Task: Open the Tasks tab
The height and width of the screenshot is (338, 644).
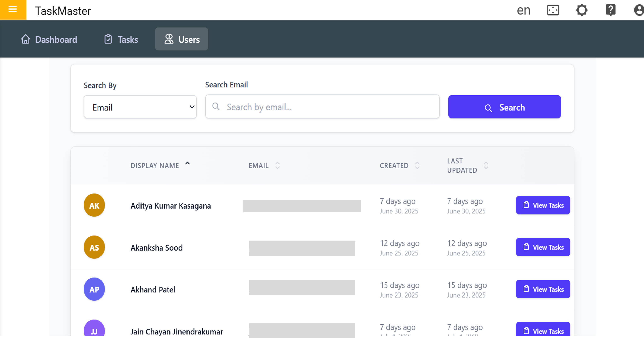Action: [121, 40]
